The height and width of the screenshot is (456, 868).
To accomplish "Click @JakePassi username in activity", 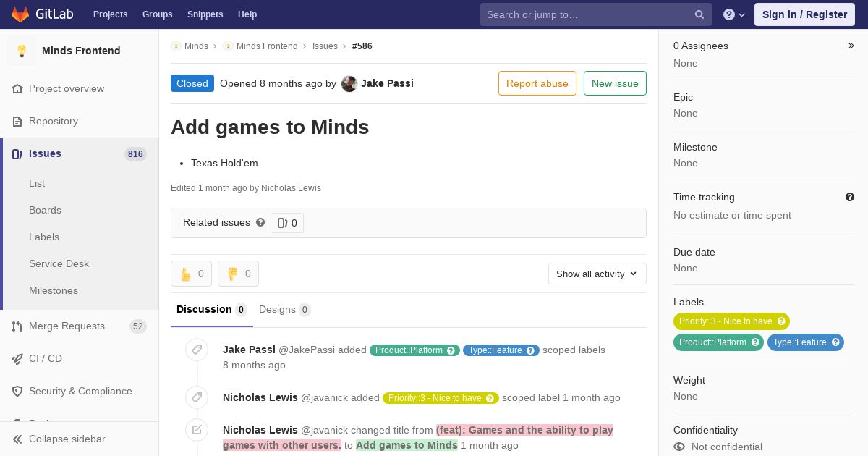I will tap(307, 350).
